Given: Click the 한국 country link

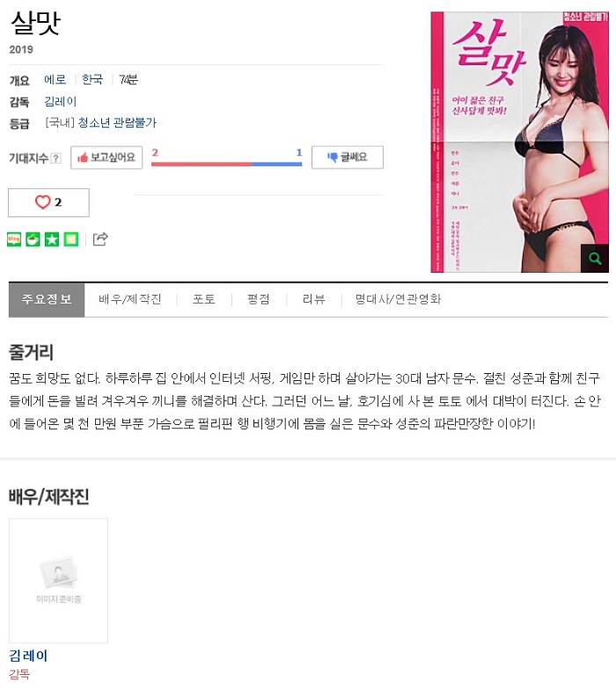Looking at the screenshot, I should 92,79.
